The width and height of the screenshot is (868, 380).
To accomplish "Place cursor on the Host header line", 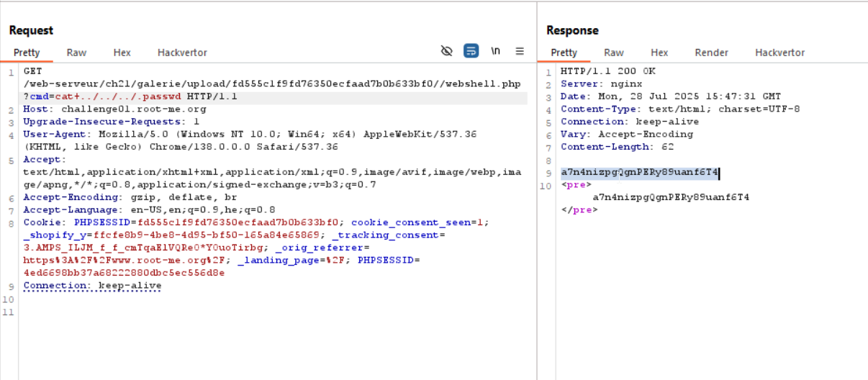I will point(114,109).
